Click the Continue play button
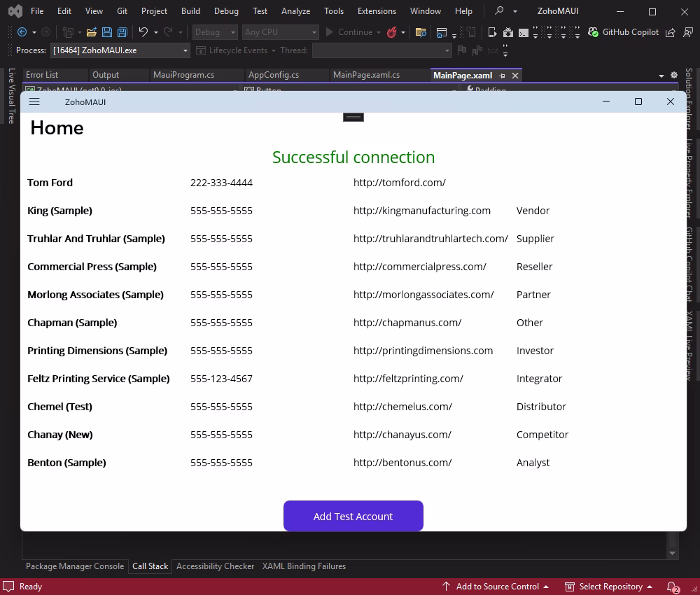 [x=330, y=32]
